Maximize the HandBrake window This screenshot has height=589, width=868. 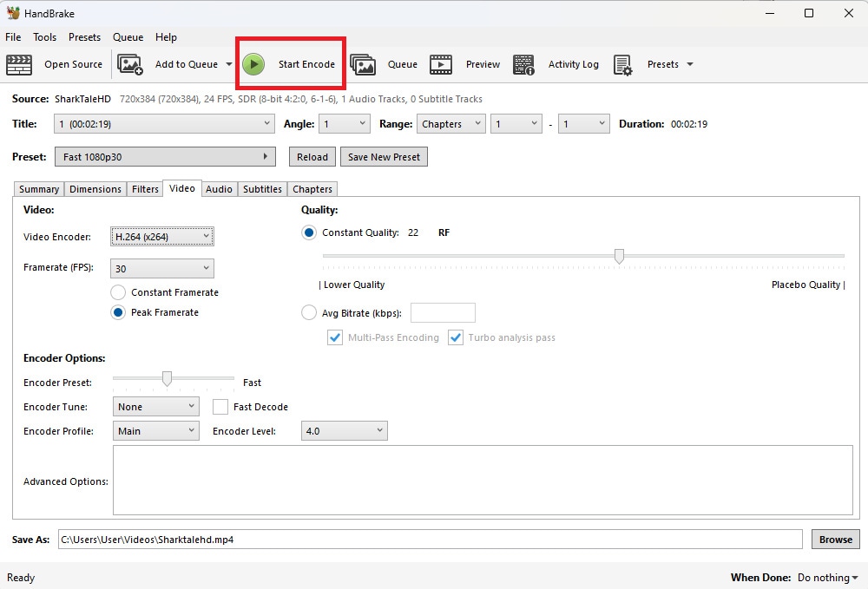809,13
